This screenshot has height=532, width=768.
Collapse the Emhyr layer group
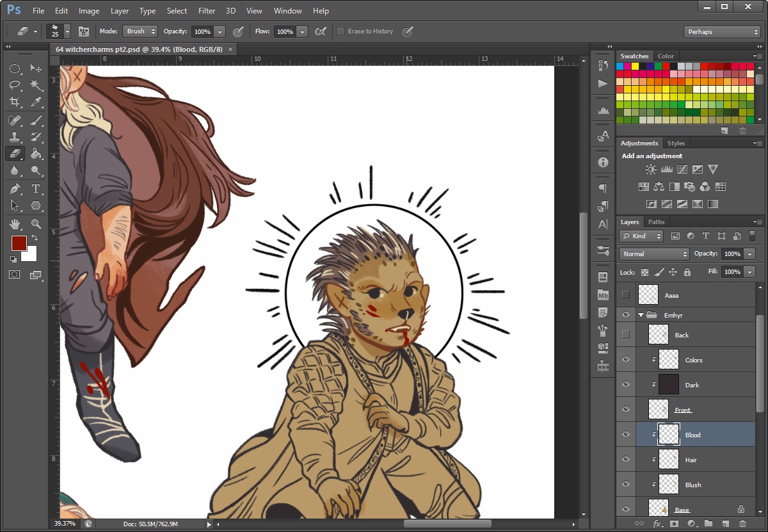point(641,315)
